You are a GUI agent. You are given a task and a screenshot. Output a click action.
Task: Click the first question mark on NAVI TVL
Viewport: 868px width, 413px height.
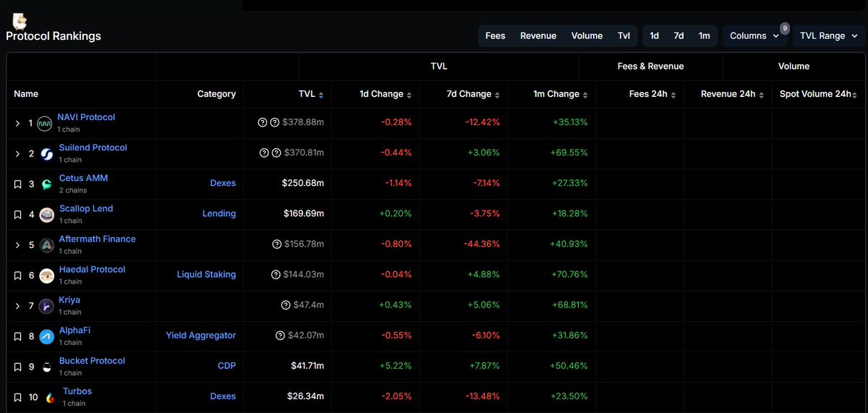[263, 123]
